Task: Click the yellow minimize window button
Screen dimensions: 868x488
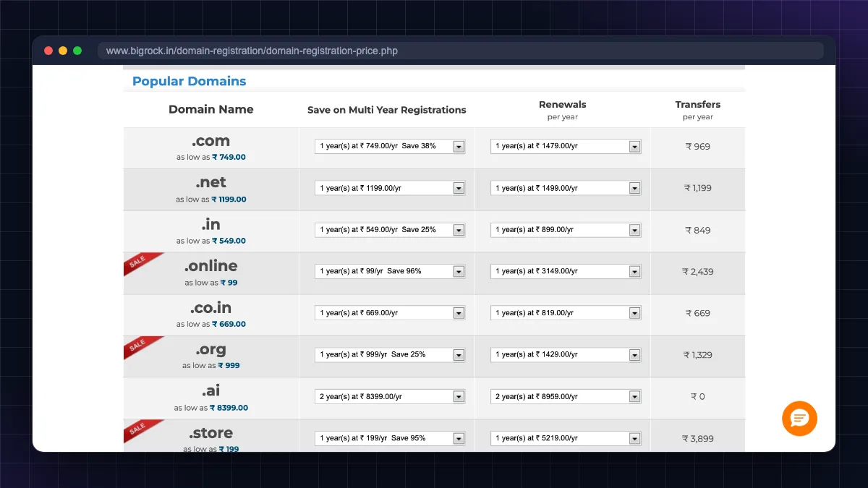Action: 63,51
